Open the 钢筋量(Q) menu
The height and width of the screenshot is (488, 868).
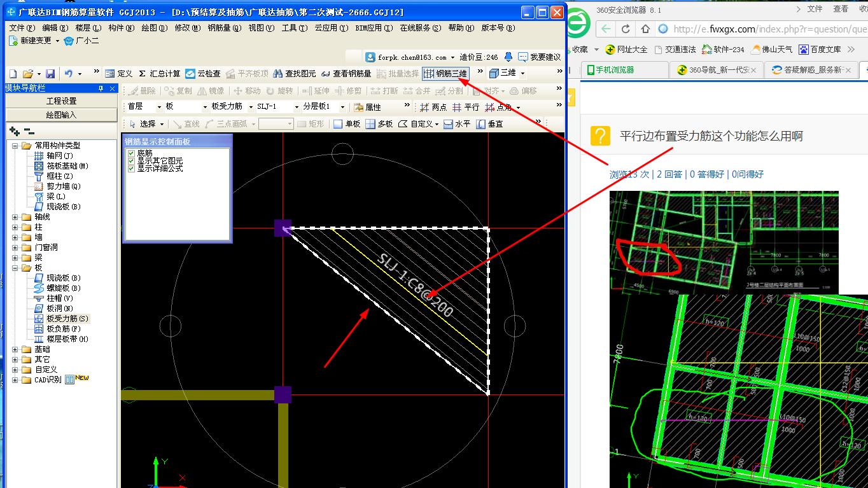click(225, 28)
